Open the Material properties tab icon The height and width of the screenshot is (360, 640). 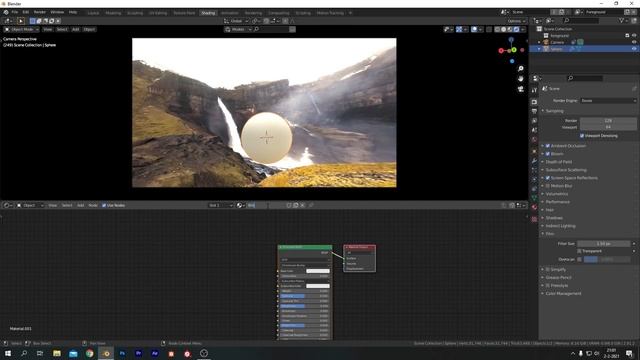pos(534,207)
